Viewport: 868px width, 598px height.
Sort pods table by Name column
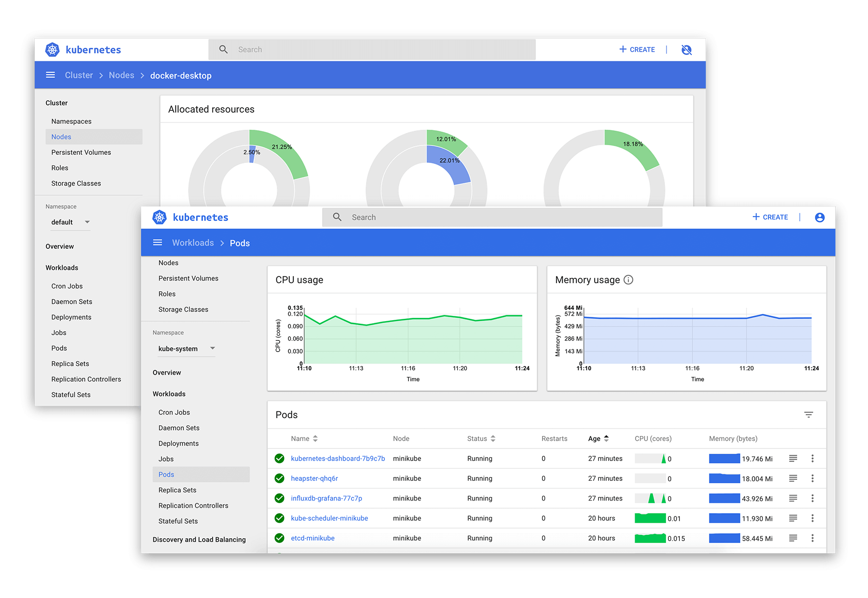304,438
